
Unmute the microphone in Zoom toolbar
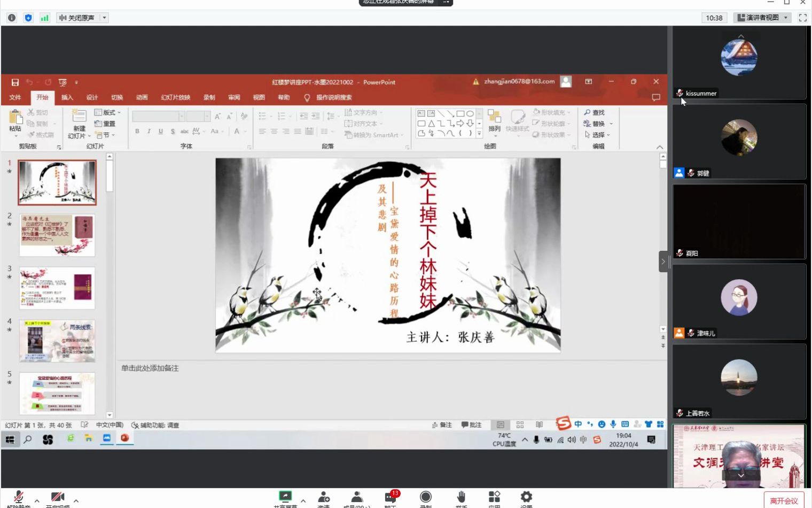click(19, 499)
